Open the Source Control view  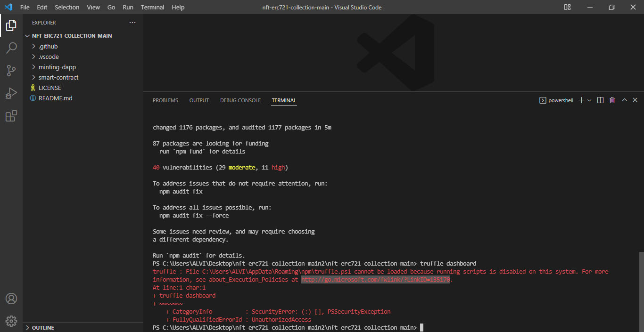11,70
